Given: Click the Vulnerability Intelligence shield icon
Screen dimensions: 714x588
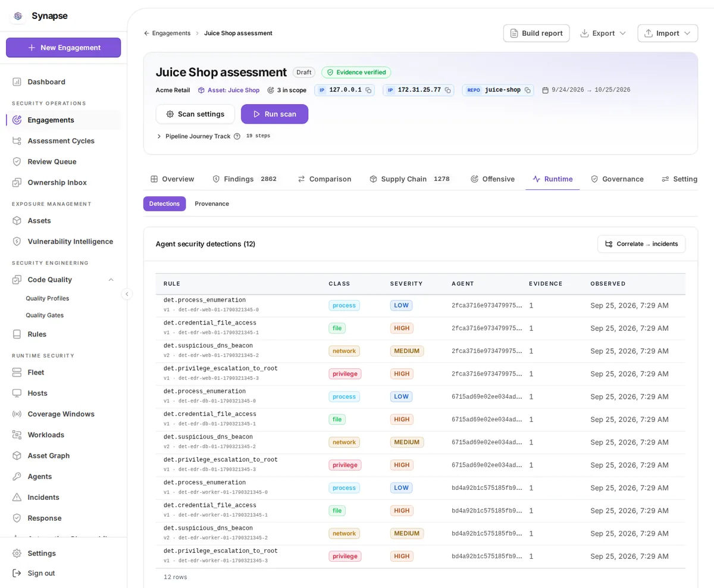Looking at the screenshot, I should click(17, 241).
